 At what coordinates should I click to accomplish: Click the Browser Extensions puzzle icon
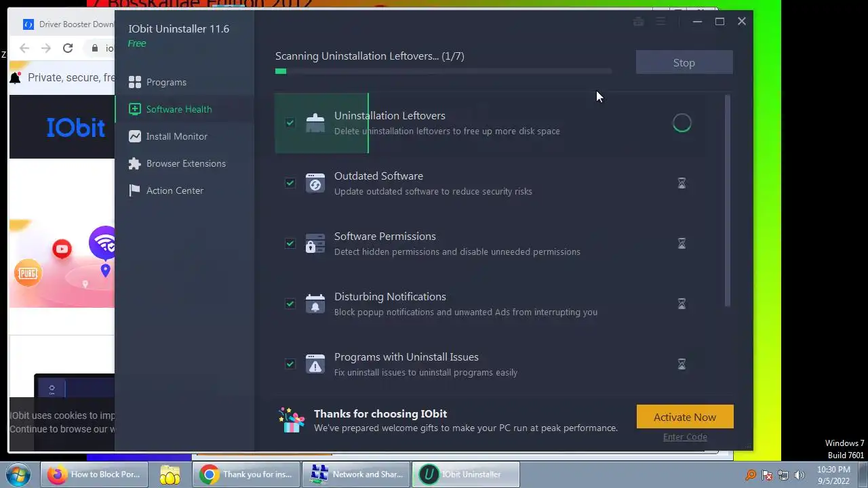click(135, 163)
